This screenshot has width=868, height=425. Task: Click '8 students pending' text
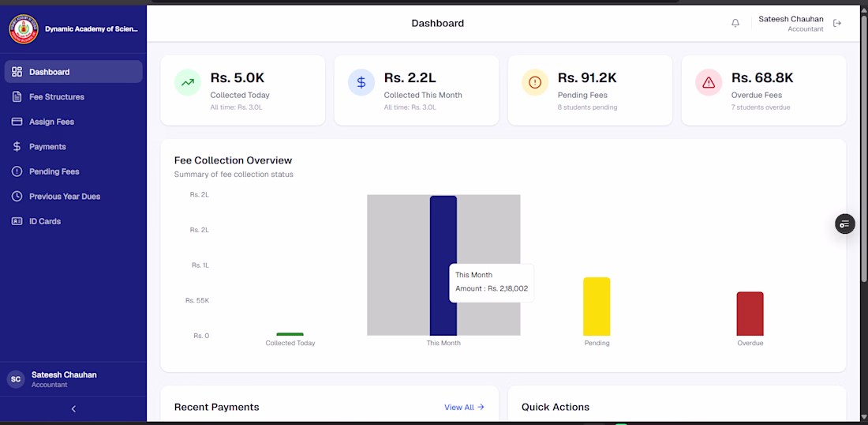click(x=587, y=107)
